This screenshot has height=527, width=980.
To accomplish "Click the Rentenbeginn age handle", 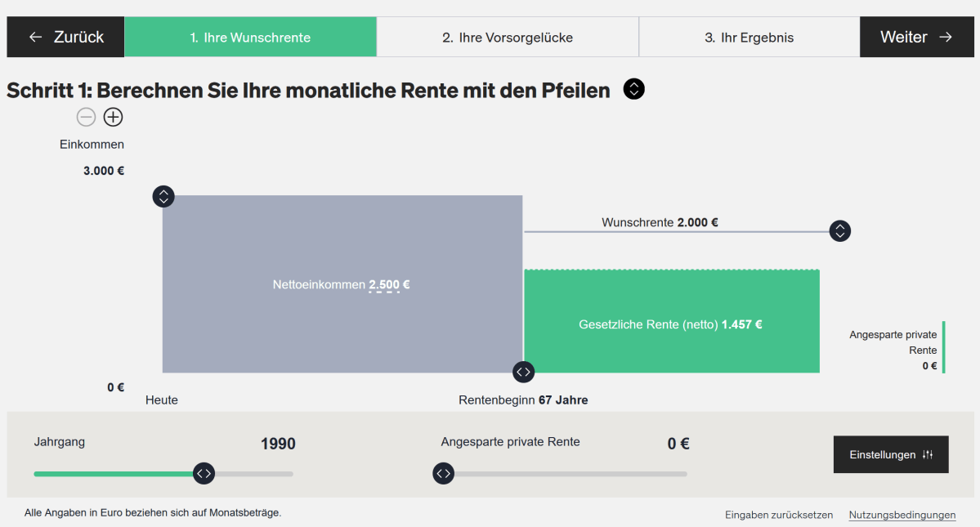I will [x=523, y=372].
